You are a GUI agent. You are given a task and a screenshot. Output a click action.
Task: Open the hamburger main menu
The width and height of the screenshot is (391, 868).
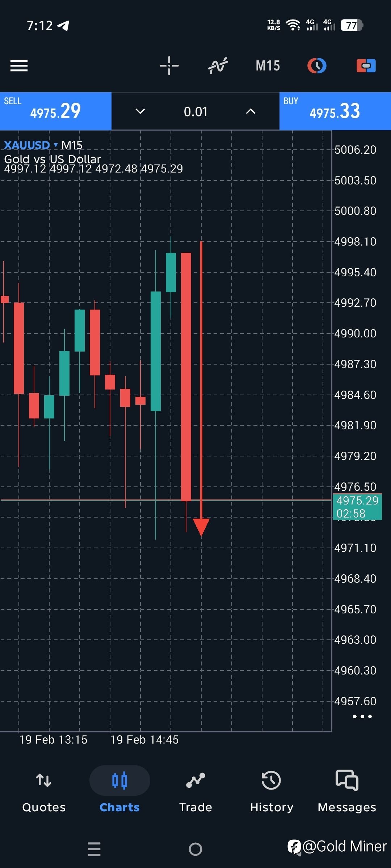coord(19,66)
